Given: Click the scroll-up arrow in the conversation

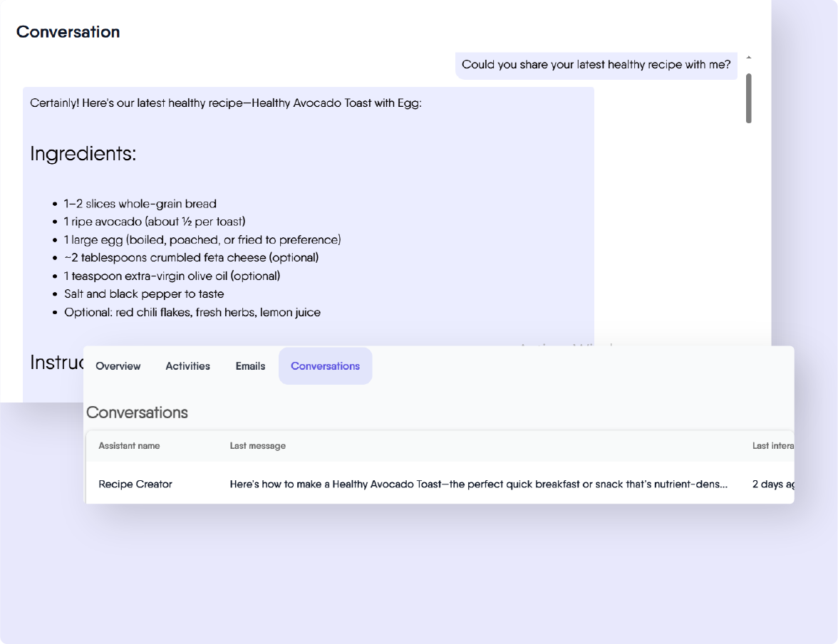Looking at the screenshot, I should pyautogui.click(x=748, y=57).
